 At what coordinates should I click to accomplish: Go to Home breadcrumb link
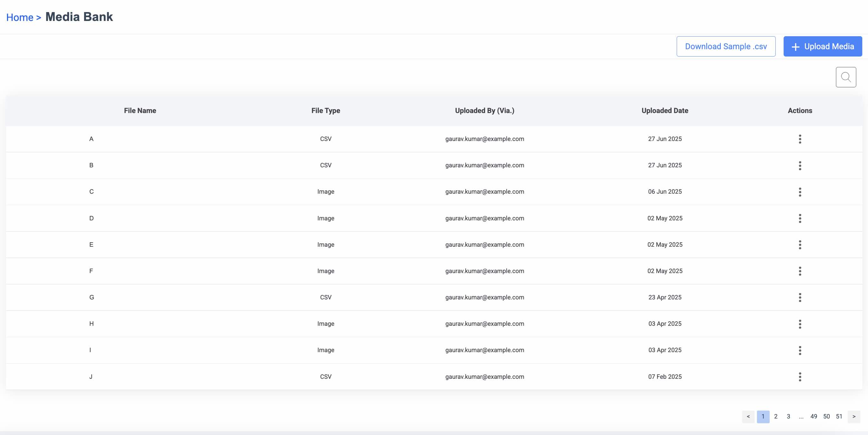tap(20, 17)
